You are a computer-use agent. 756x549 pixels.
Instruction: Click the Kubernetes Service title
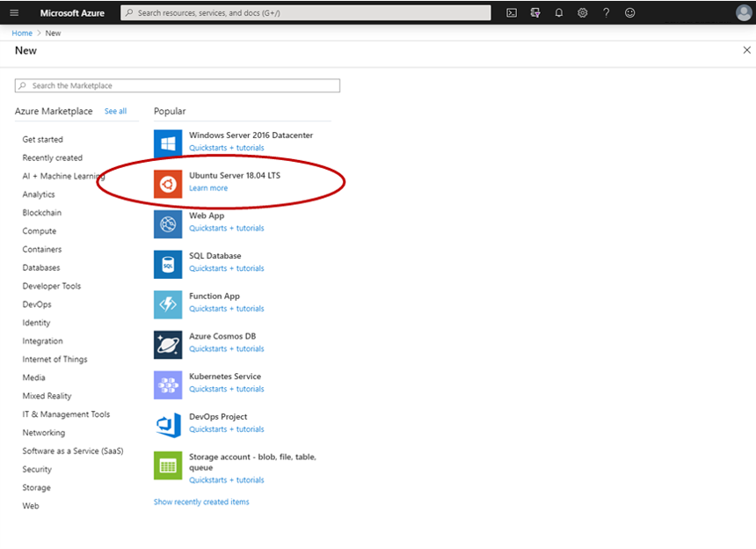click(x=225, y=377)
